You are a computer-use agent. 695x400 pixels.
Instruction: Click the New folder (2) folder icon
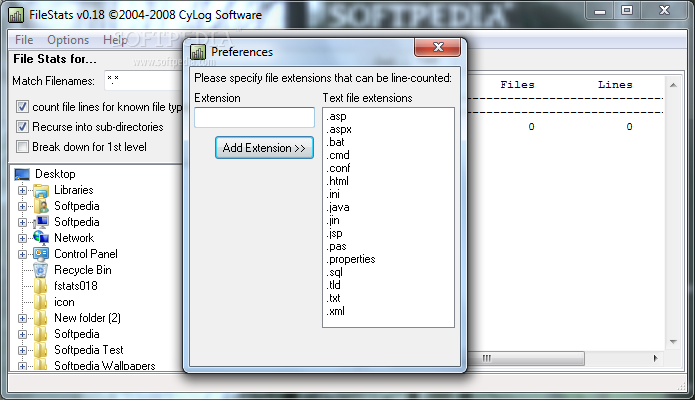tap(40, 318)
